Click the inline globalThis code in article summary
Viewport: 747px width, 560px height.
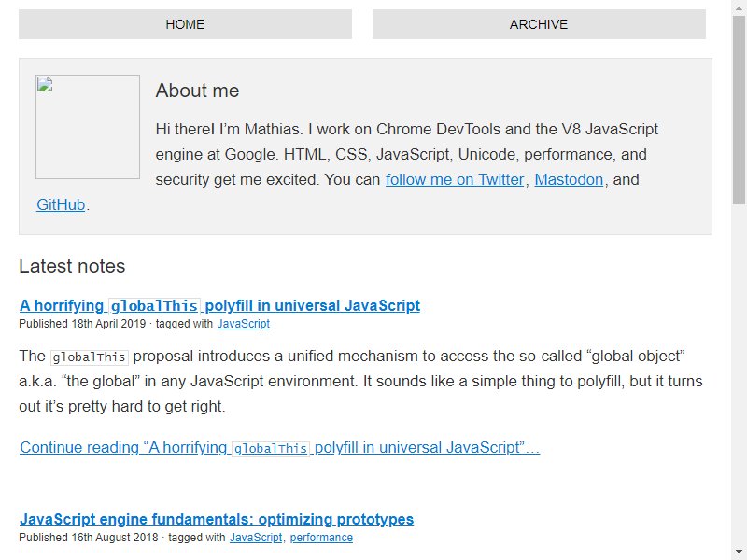[x=89, y=357]
